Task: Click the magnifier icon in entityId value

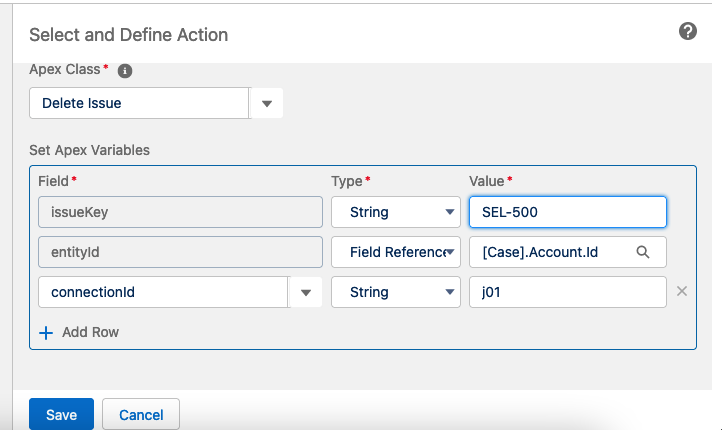Action: point(643,252)
